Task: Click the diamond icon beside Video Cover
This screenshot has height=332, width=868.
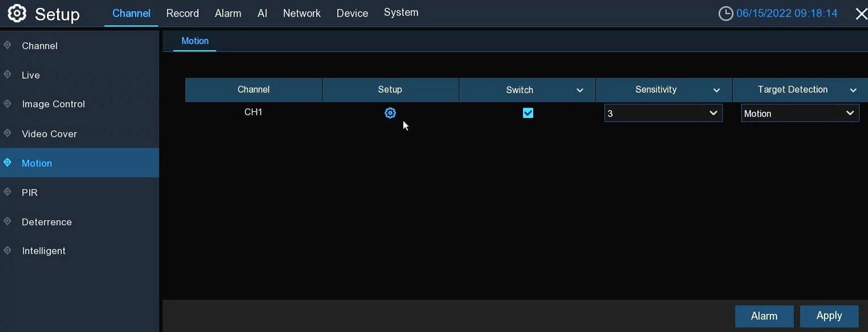Action: (x=7, y=133)
